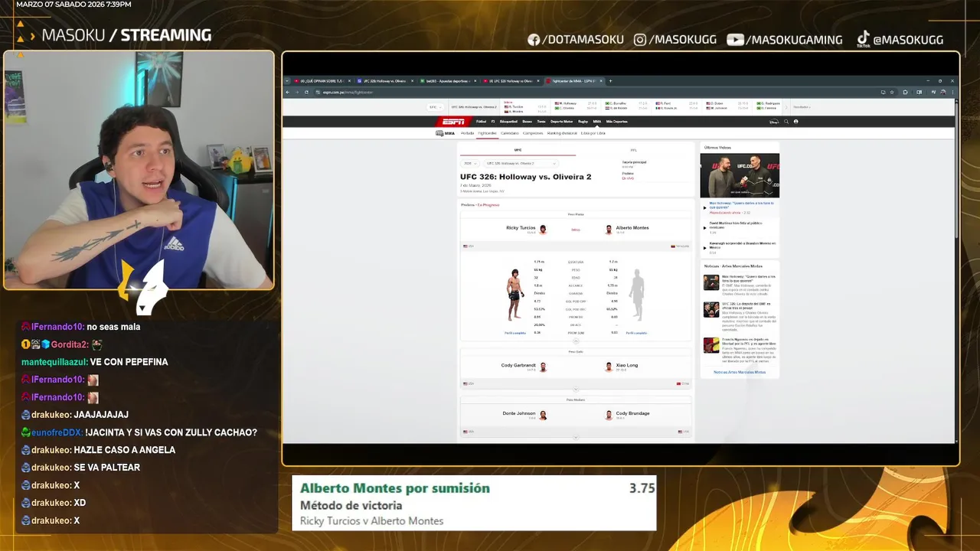
Task: Bookmark the page with star icon
Action: (x=892, y=92)
